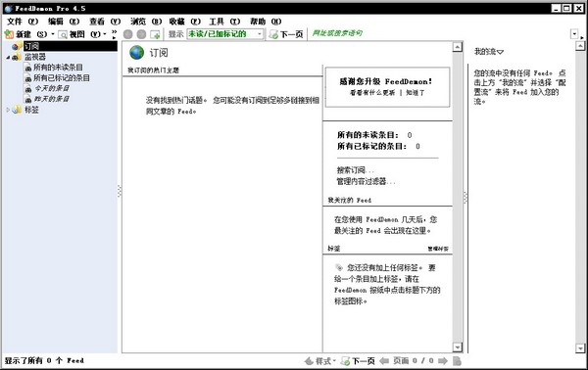Click the previous page arrow icon in bottom bar
Viewport: 588px width, 370px height.
[383, 361]
